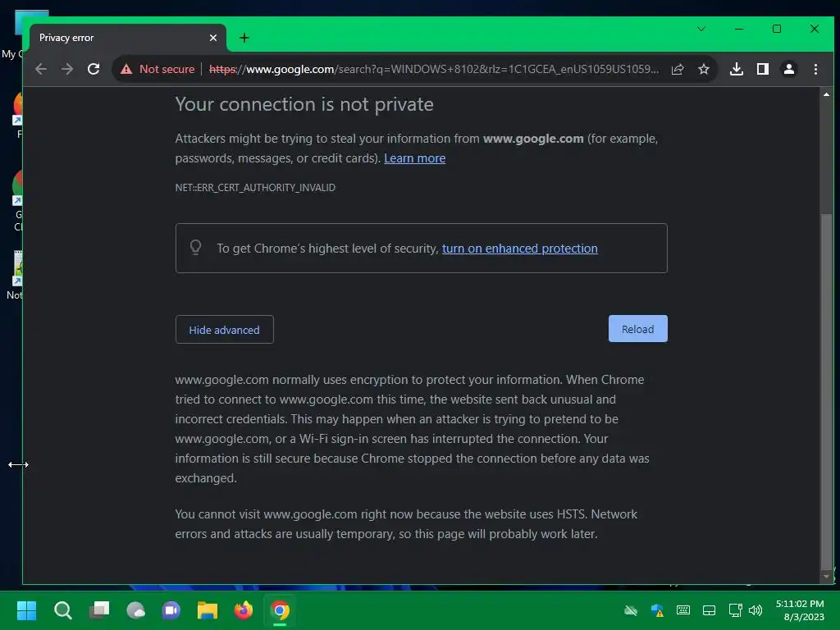Open the Learn more link
This screenshot has height=630, width=840.
point(414,158)
